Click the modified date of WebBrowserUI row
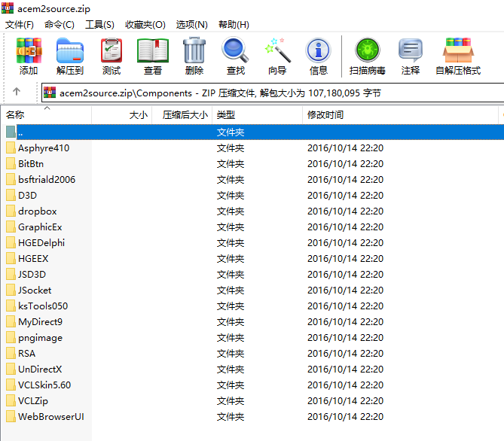 click(x=345, y=417)
